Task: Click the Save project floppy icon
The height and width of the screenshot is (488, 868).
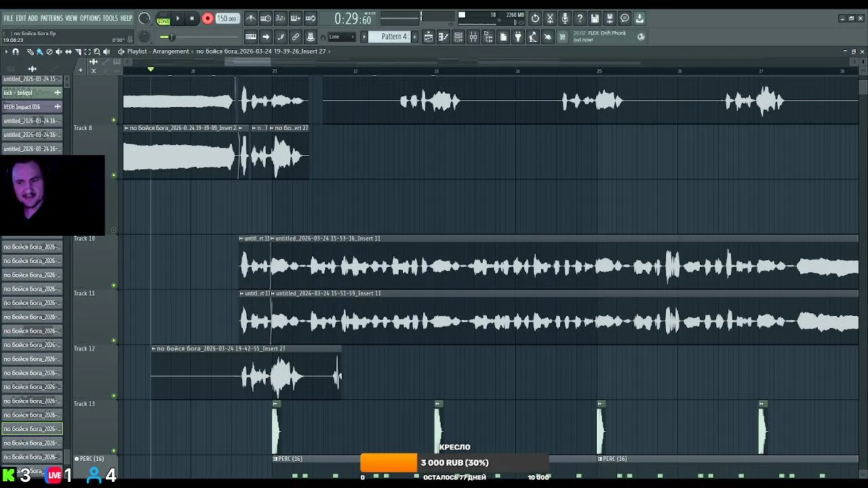Action: (595, 18)
